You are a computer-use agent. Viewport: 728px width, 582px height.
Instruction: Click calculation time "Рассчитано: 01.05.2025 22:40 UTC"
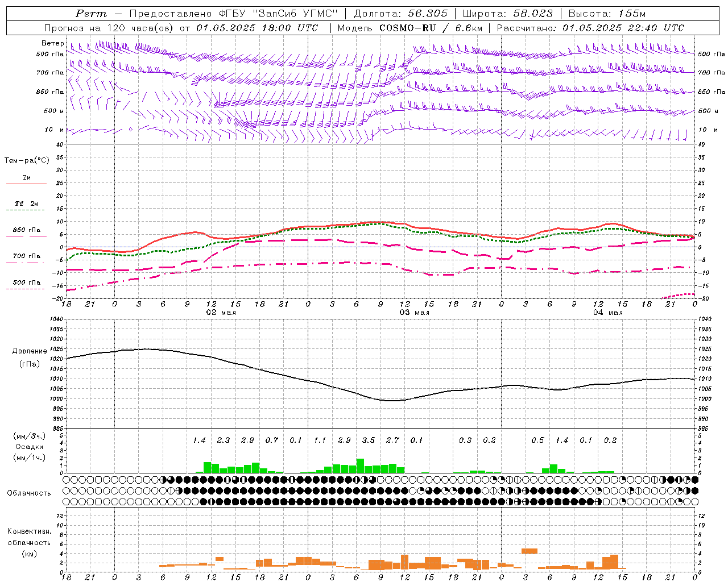click(x=590, y=28)
